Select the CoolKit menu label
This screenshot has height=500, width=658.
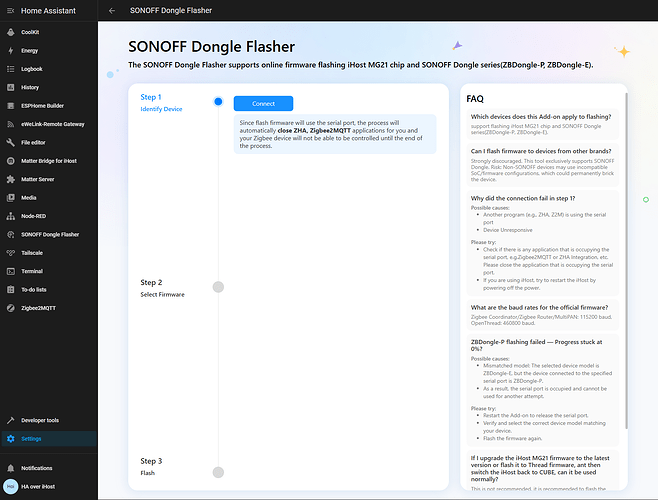tap(30, 32)
